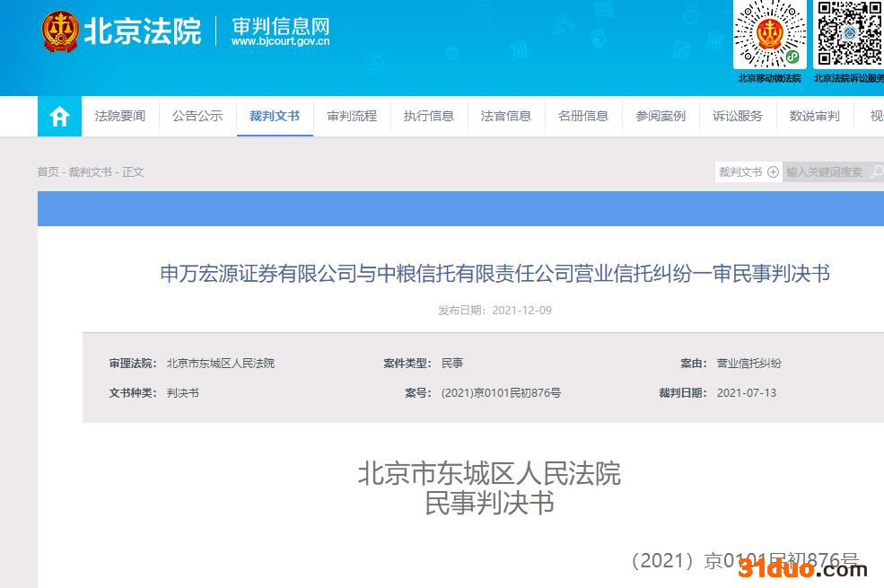Open the 执行信息 menu item
The image size is (884, 588).
click(429, 117)
